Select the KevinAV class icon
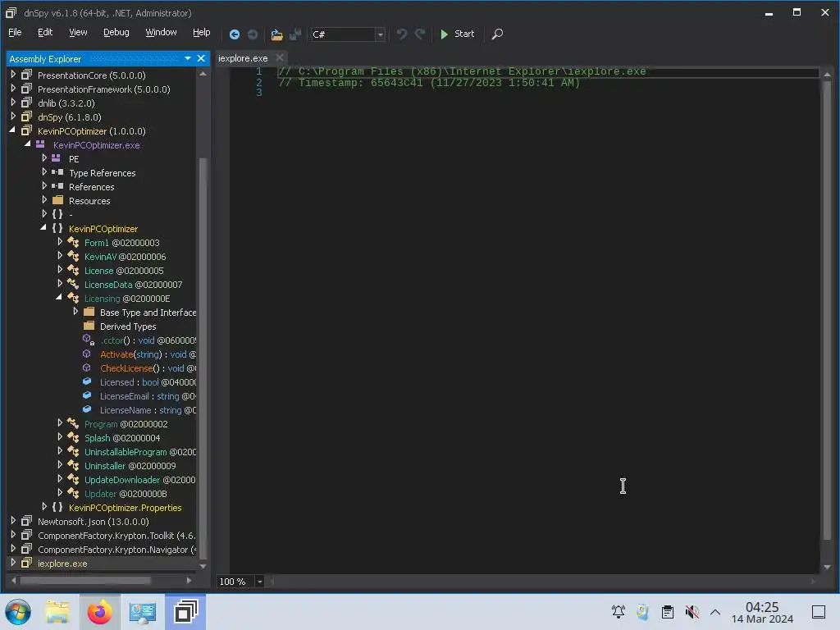 click(73, 257)
